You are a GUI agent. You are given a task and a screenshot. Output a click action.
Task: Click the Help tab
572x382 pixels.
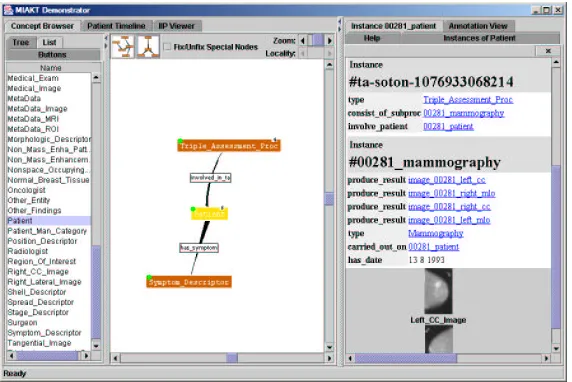coord(372,38)
